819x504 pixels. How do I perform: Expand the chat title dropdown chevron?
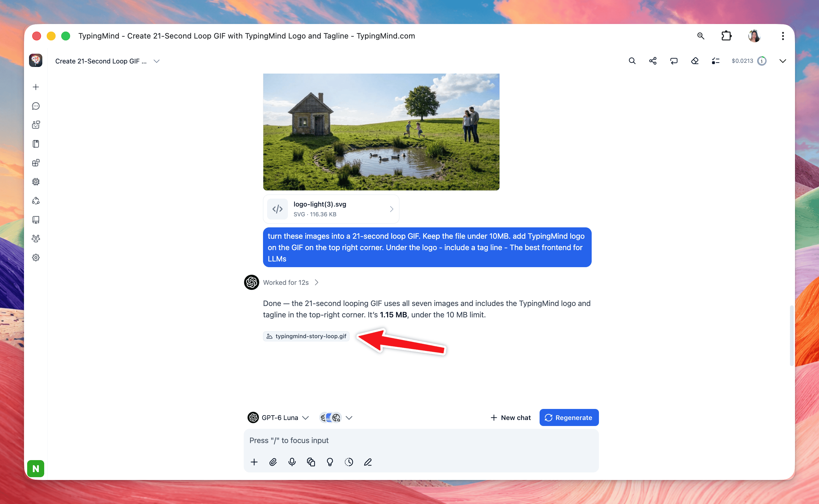click(157, 61)
